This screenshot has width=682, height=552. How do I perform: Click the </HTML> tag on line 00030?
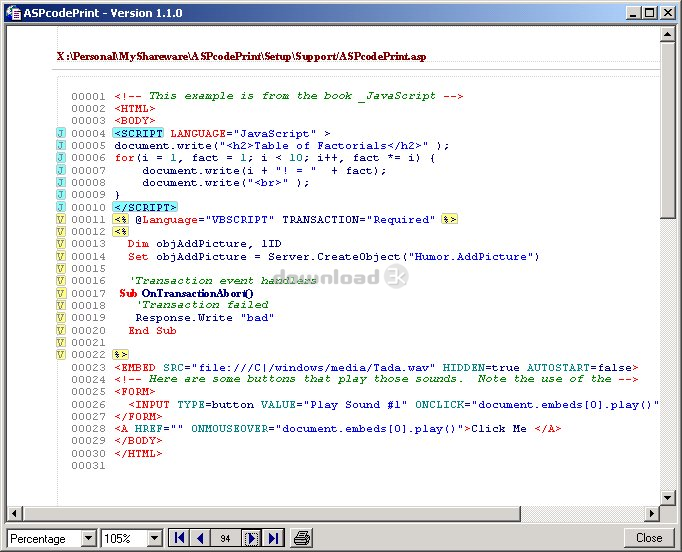tap(138, 453)
